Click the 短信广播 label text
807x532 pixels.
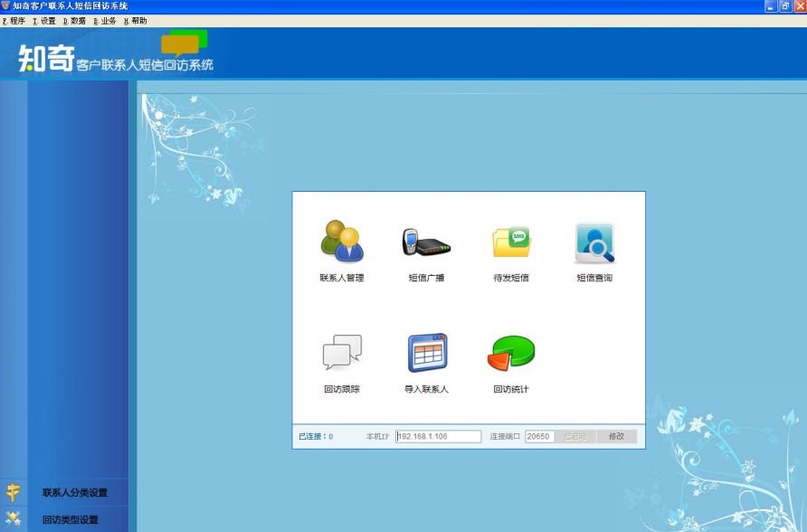pyautogui.click(x=426, y=278)
